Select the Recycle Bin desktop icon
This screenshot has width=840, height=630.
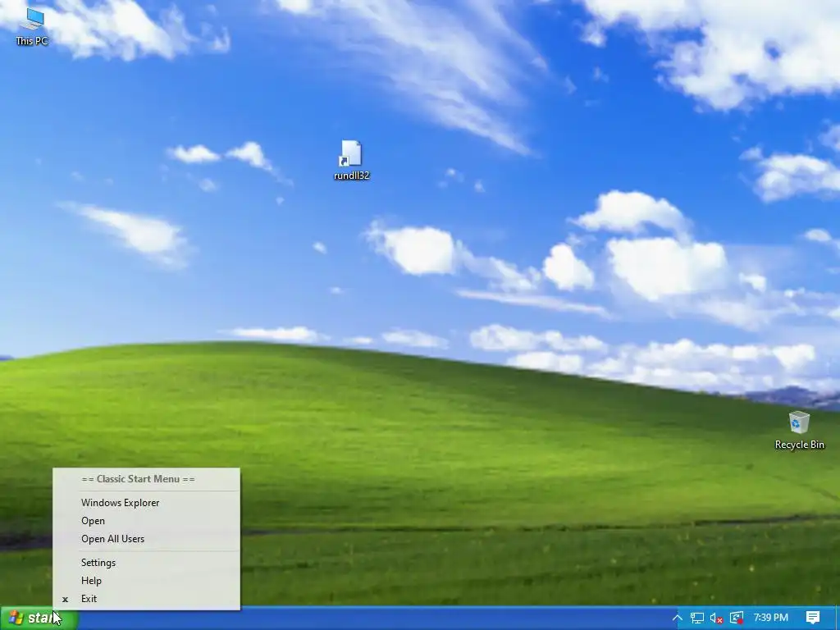[x=799, y=430]
